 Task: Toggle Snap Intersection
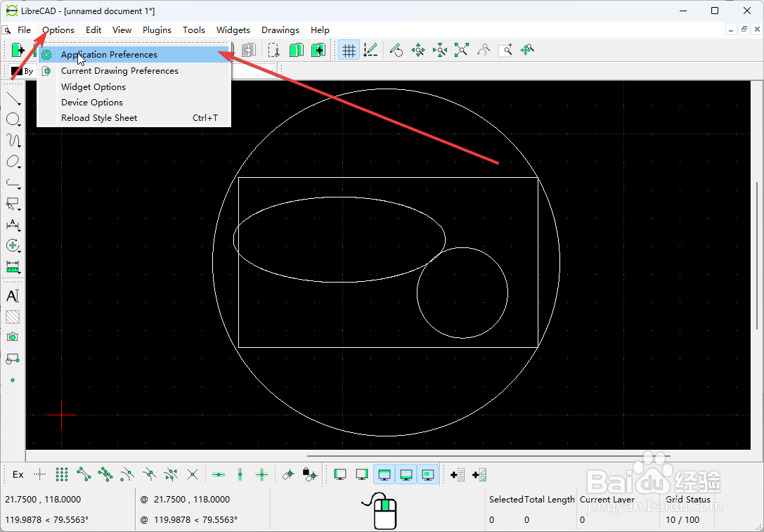pyautogui.click(x=193, y=474)
